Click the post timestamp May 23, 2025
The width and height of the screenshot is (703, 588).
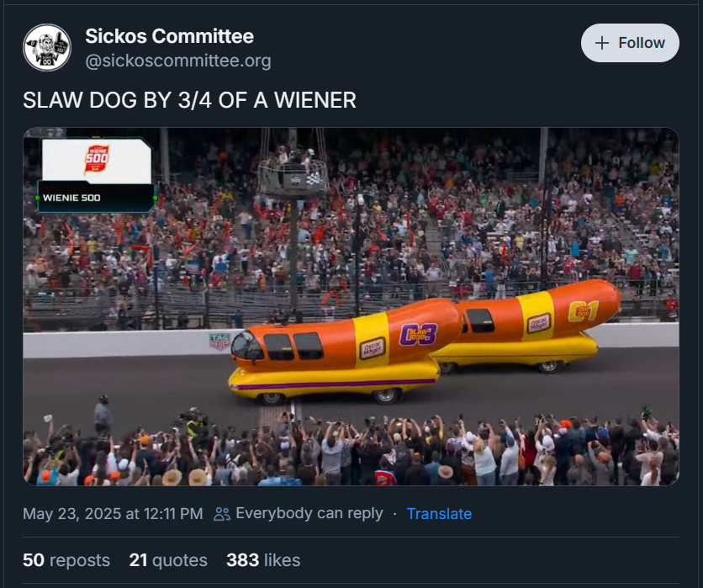[113, 513]
